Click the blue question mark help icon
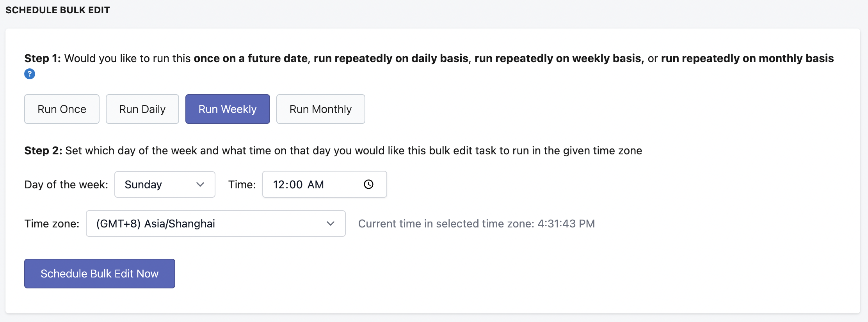 [x=30, y=74]
